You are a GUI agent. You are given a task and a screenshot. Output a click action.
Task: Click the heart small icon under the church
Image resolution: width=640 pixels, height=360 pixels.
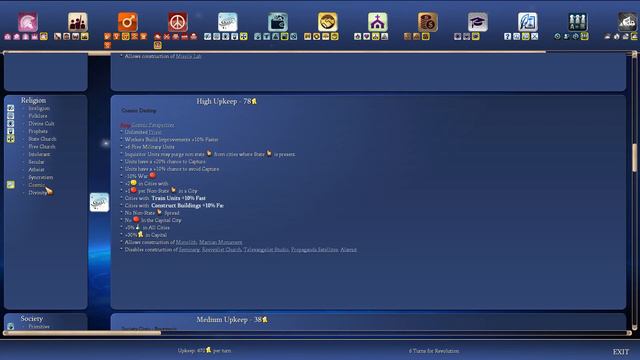[367, 36]
